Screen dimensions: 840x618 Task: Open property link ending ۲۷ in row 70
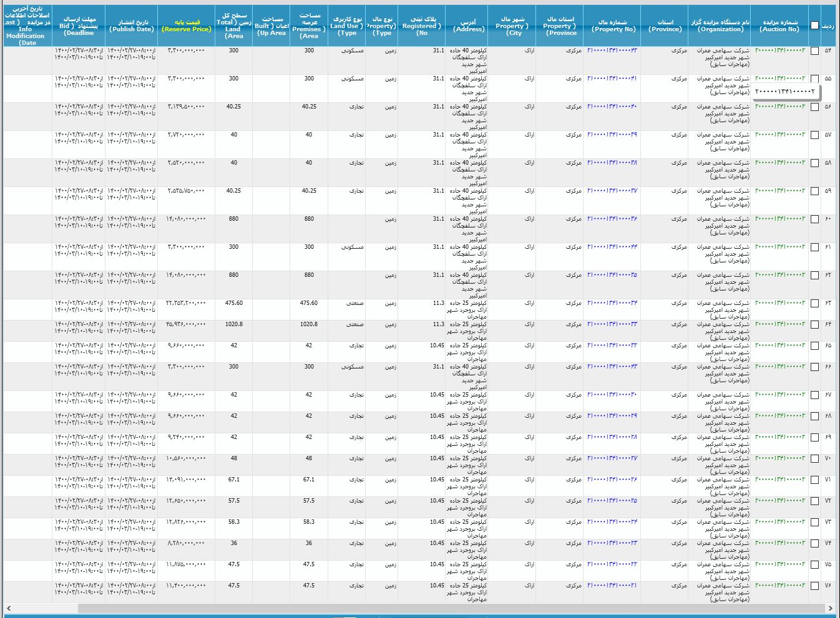point(612,458)
